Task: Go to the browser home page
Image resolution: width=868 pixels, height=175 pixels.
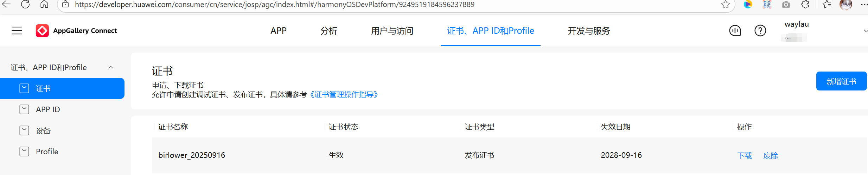Action: [x=44, y=5]
